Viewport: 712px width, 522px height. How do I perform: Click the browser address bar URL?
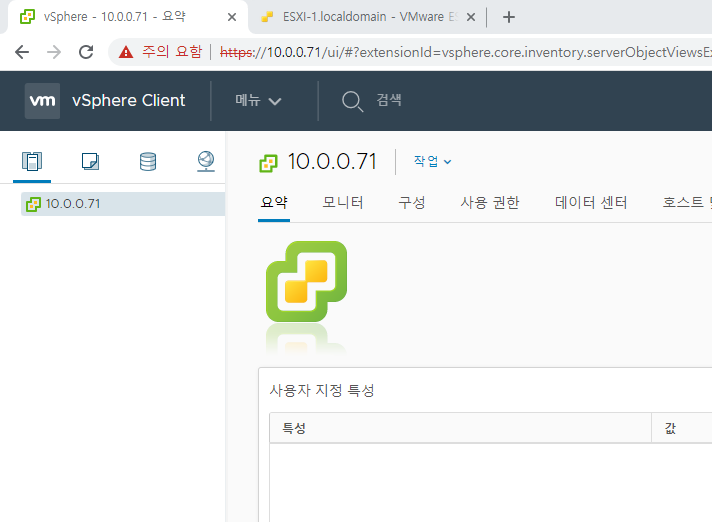465,52
